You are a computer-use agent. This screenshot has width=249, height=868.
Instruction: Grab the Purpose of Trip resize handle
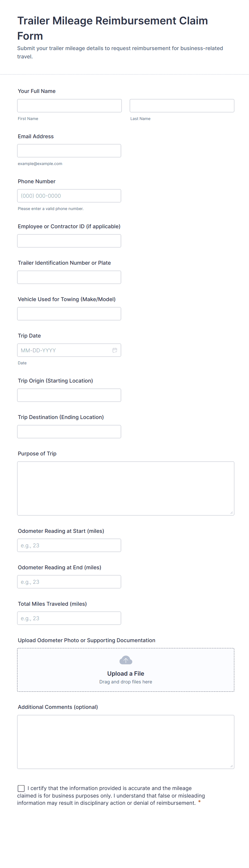tap(232, 512)
